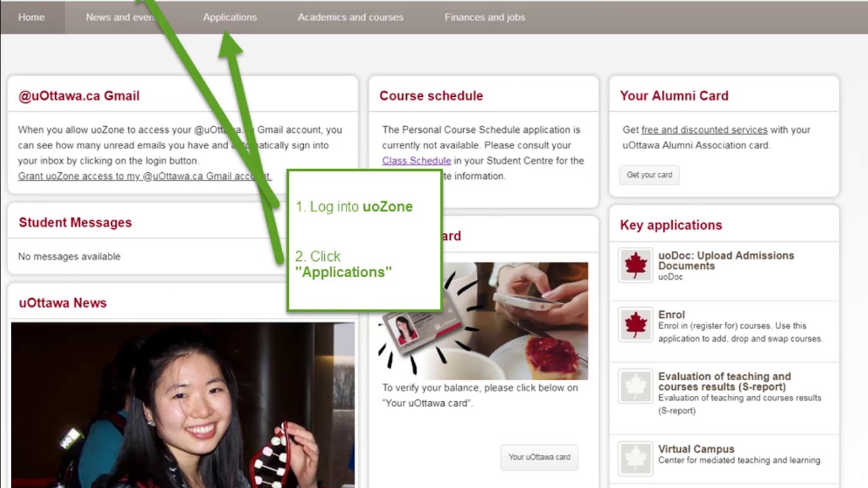Click the Enrol maple leaf icon
The width and height of the screenshot is (868, 488).
pyautogui.click(x=635, y=325)
